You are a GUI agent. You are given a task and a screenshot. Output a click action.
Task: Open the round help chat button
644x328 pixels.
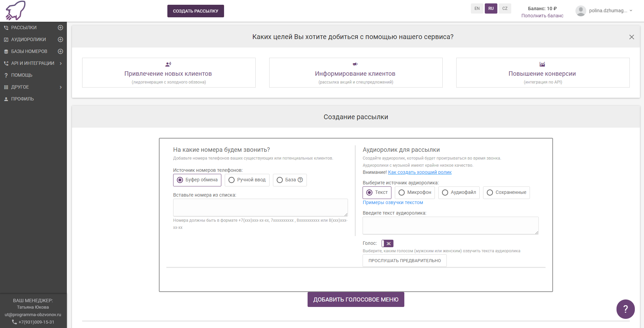(625, 309)
